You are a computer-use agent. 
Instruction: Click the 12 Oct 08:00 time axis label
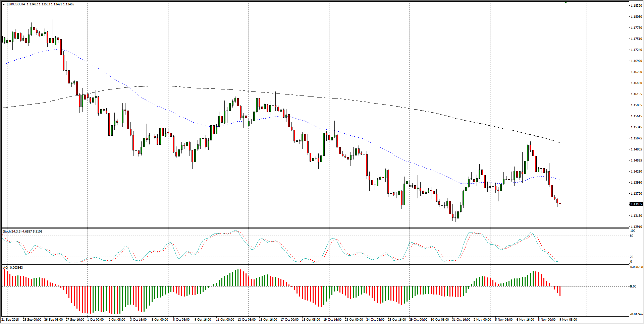[247, 319]
